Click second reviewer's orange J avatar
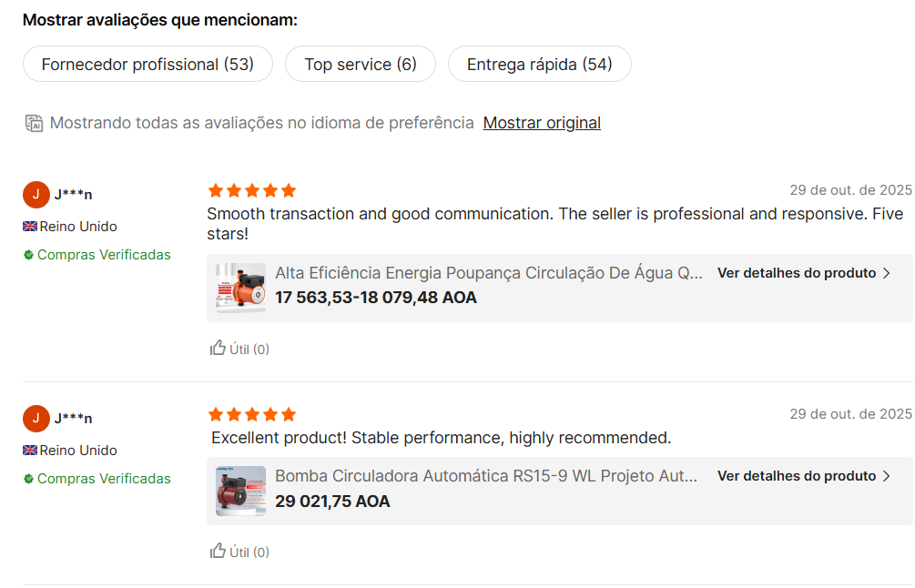 click(x=36, y=418)
